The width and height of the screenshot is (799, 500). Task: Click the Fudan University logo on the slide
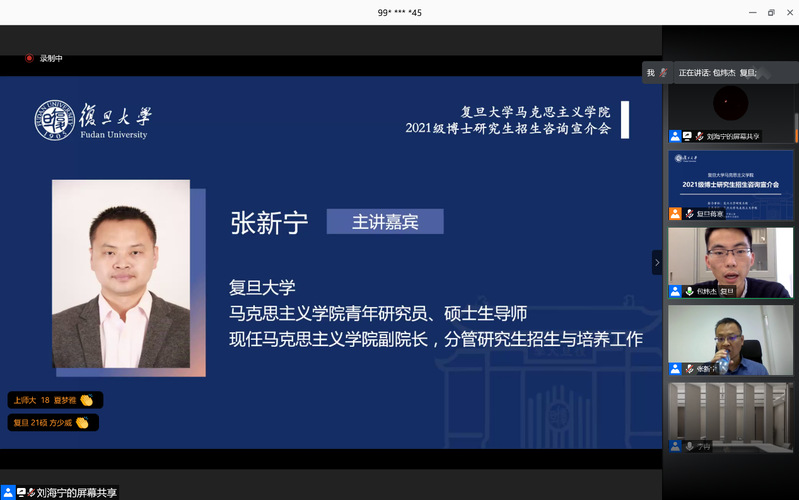[x=93, y=121]
